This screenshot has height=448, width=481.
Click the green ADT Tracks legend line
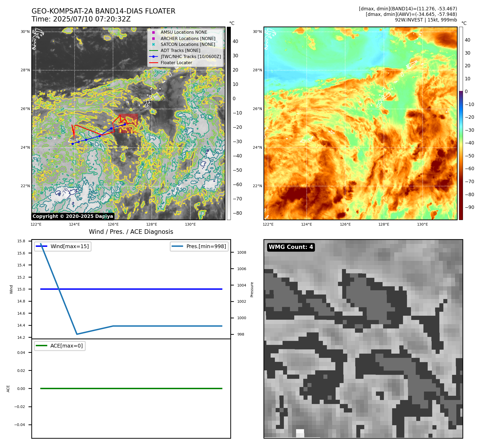153,51
